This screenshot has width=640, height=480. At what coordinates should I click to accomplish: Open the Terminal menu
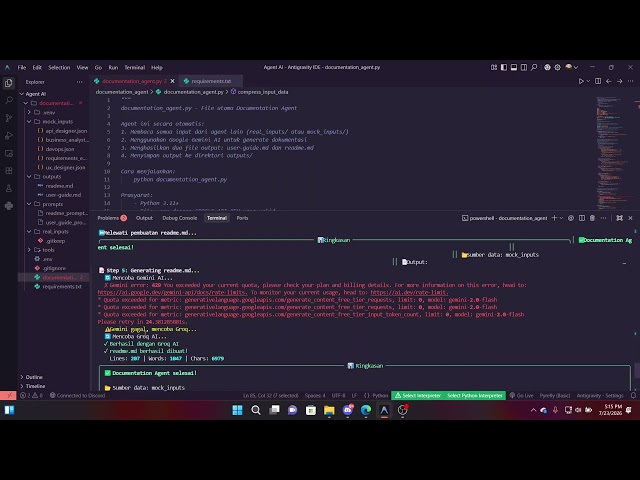click(x=135, y=67)
